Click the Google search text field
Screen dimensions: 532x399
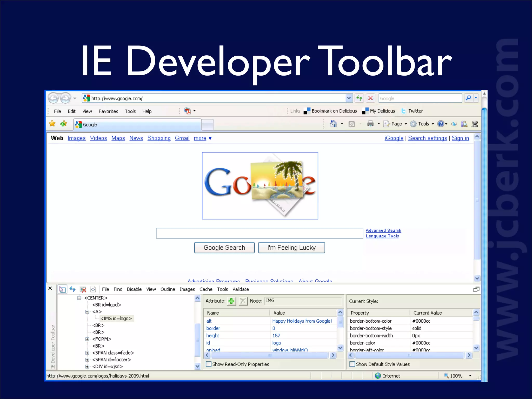(260, 233)
